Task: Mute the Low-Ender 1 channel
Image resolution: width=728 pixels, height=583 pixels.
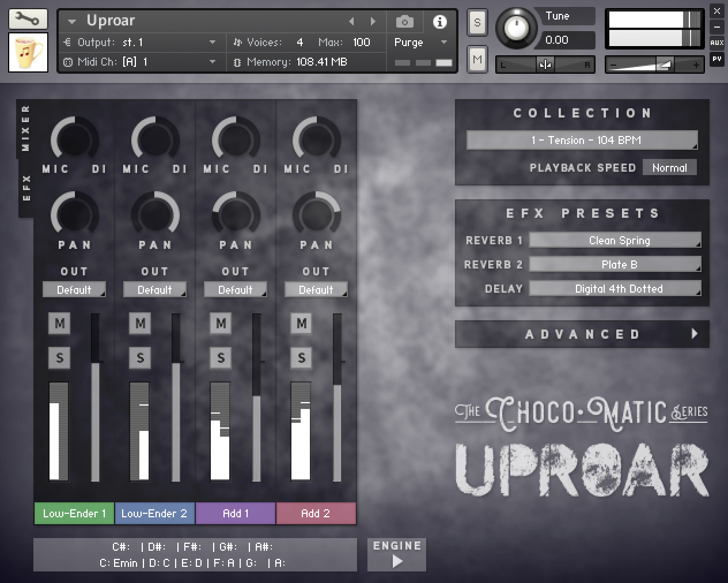Action: click(59, 323)
